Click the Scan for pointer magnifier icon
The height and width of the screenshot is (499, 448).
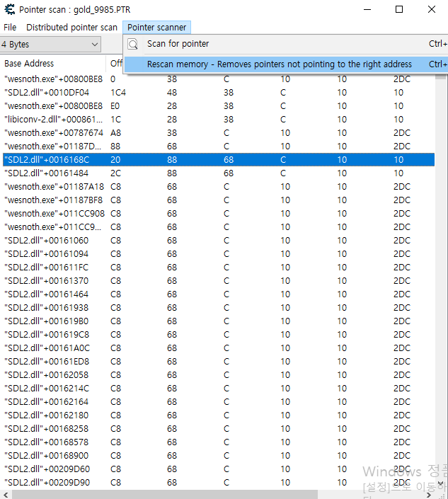point(132,44)
